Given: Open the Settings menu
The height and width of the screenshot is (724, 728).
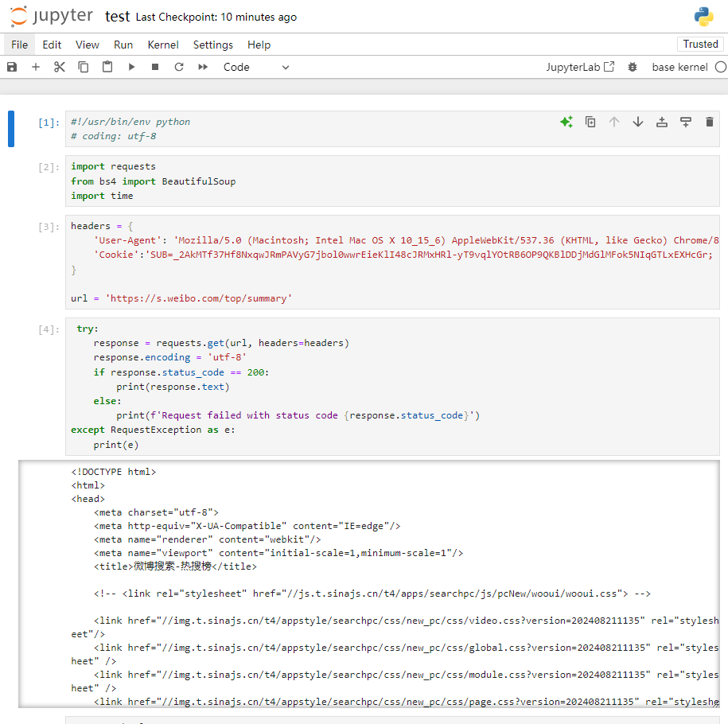Looking at the screenshot, I should (212, 45).
